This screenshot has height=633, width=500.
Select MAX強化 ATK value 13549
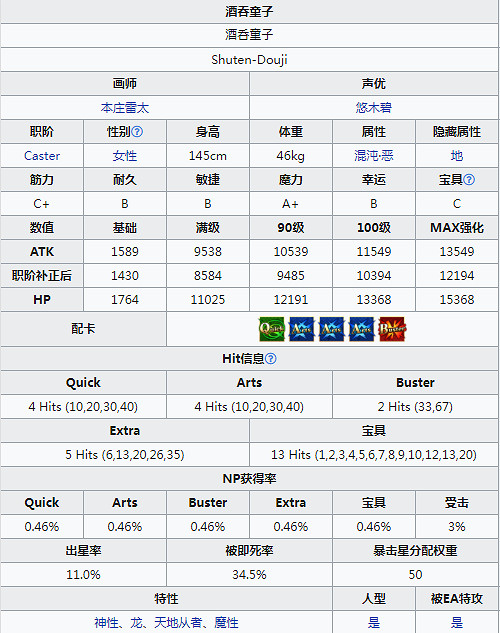[x=457, y=252]
